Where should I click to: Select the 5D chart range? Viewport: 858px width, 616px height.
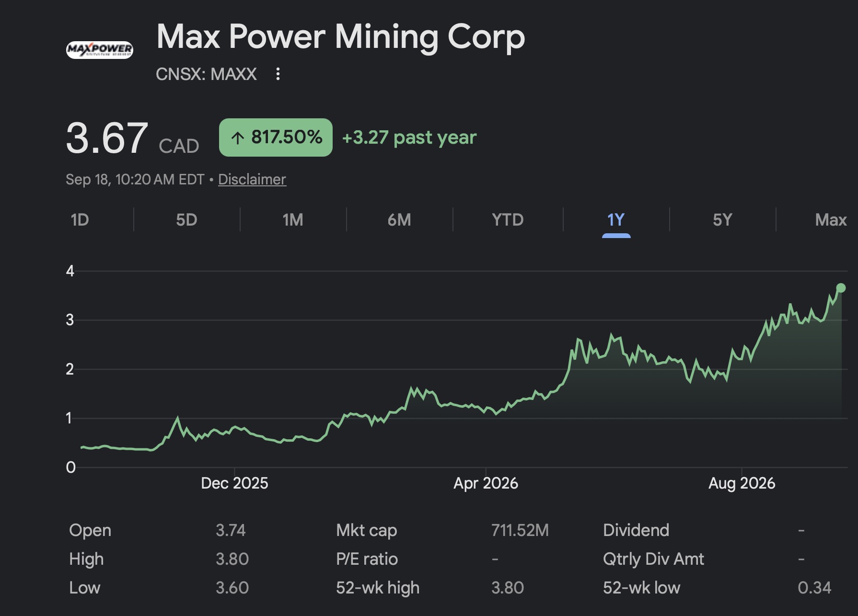(186, 220)
